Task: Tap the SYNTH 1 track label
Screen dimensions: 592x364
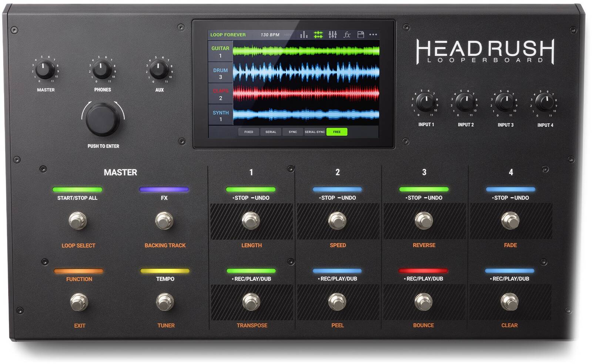Action: point(220,115)
